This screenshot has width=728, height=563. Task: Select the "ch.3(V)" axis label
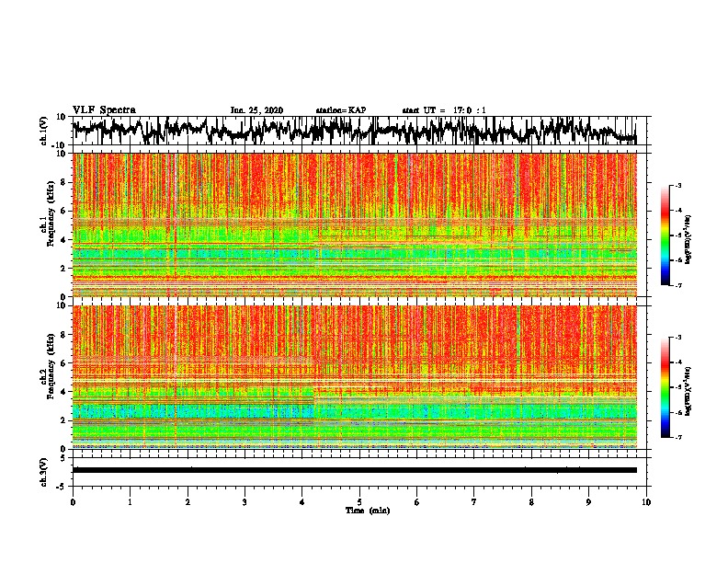point(44,472)
